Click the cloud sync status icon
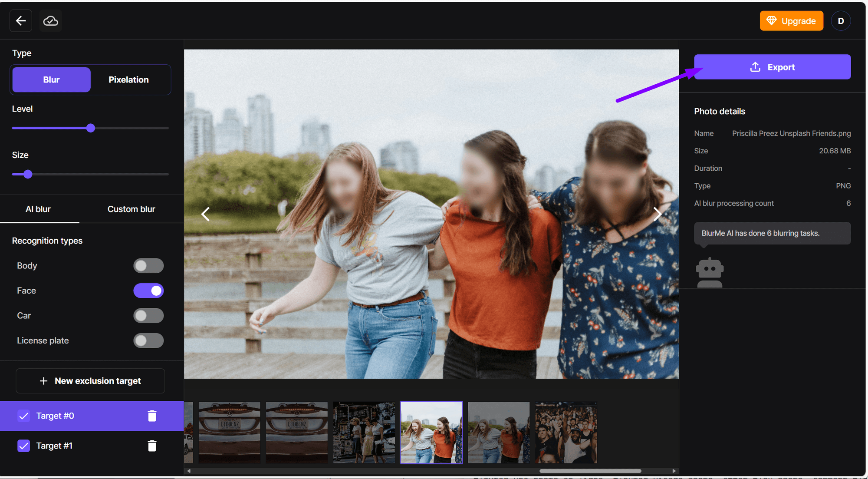 (51, 21)
